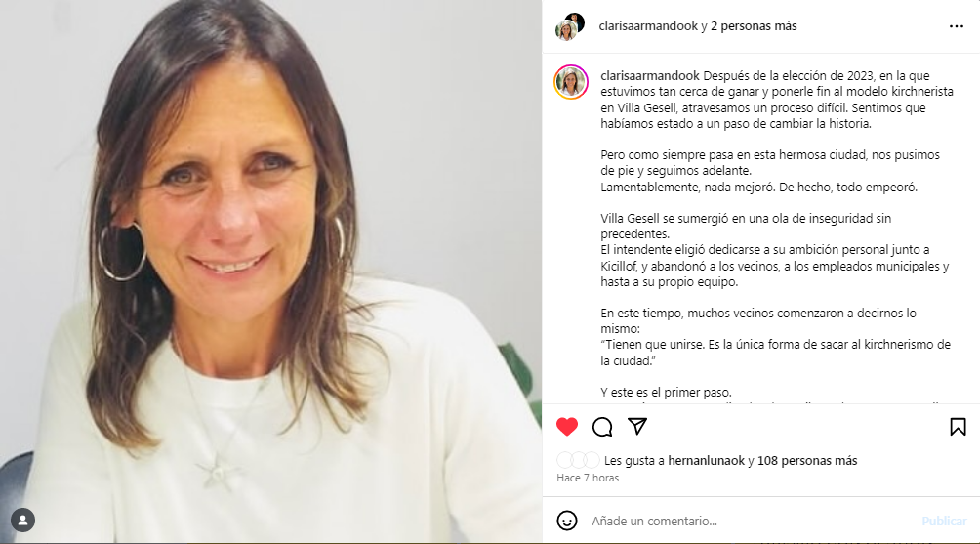Open clarisaarmandook username in caption
The image size is (980, 544).
(650, 75)
